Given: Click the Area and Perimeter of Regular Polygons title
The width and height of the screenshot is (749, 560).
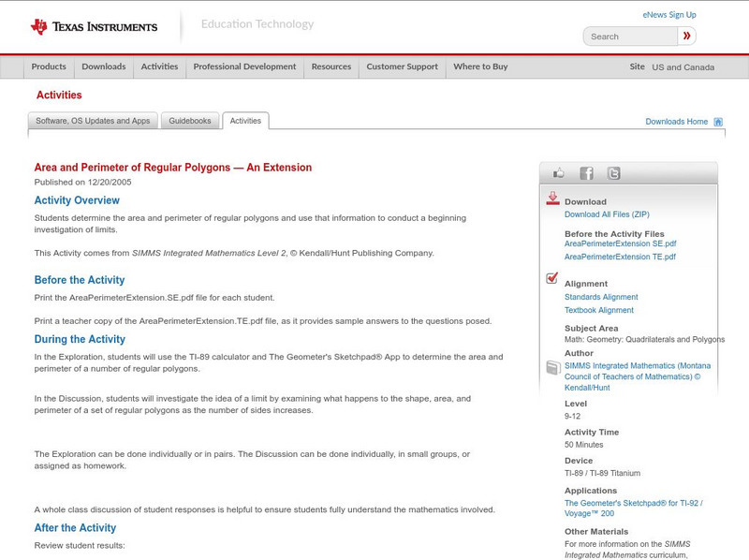Looking at the screenshot, I should [173, 168].
